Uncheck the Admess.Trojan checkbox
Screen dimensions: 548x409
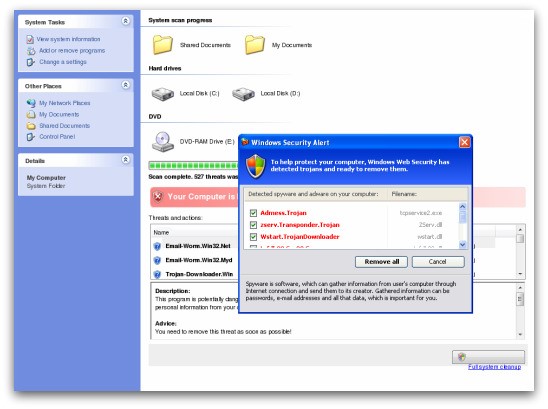(x=253, y=213)
